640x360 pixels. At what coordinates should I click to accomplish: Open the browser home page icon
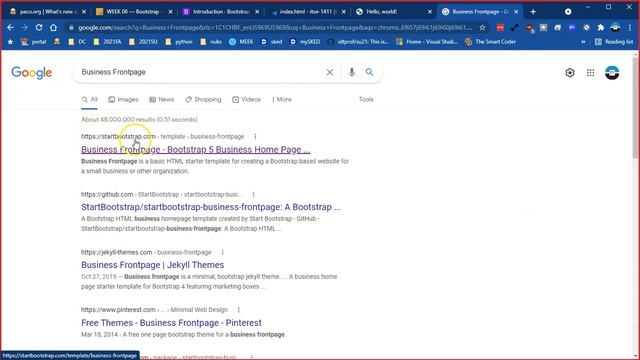(53, 27)
